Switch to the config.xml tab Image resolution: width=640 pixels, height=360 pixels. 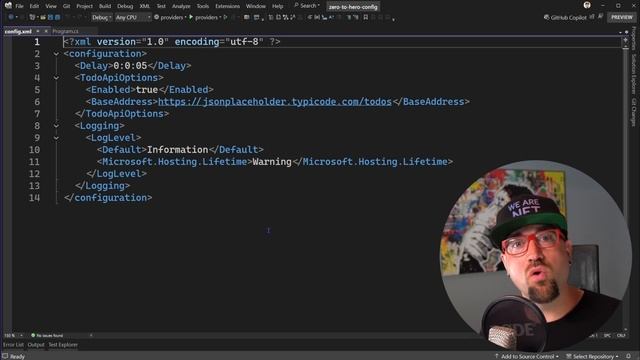click(x=18, y=31)
